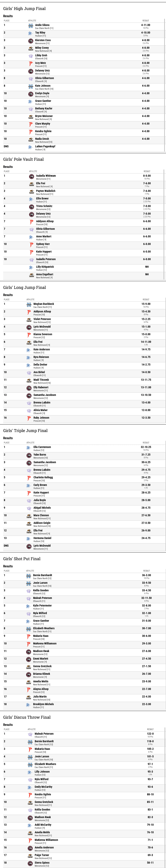Click Menomonie logo beside Isabella Whitwam
Viewport: 166px width, 868px height.
(32, 176)
